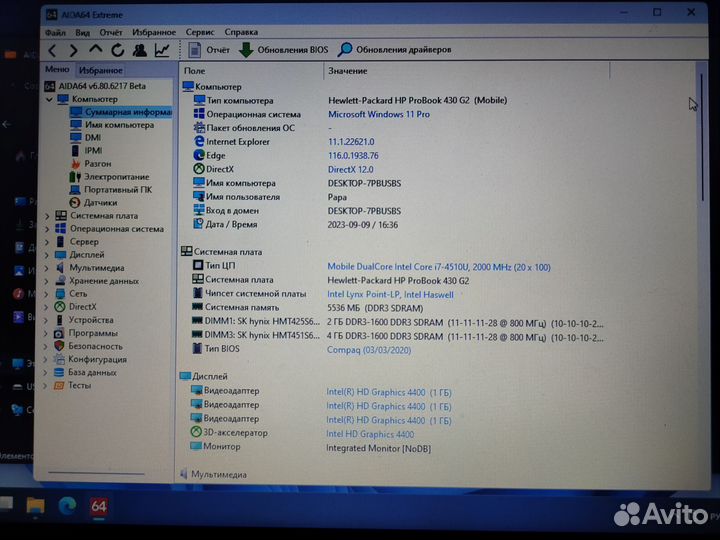
Task: Switch to the Меню sidebar tab
Action: [57, 69]
